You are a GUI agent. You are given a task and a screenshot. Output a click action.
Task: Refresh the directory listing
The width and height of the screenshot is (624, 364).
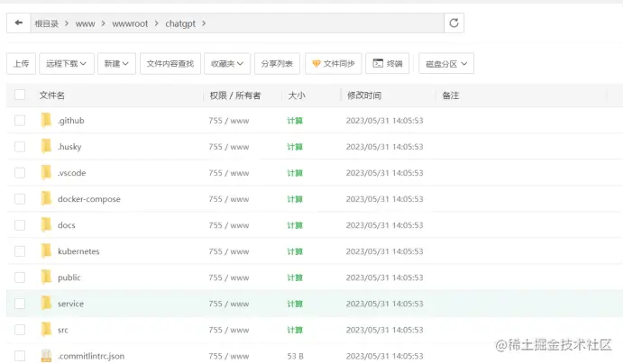point(454,23)
